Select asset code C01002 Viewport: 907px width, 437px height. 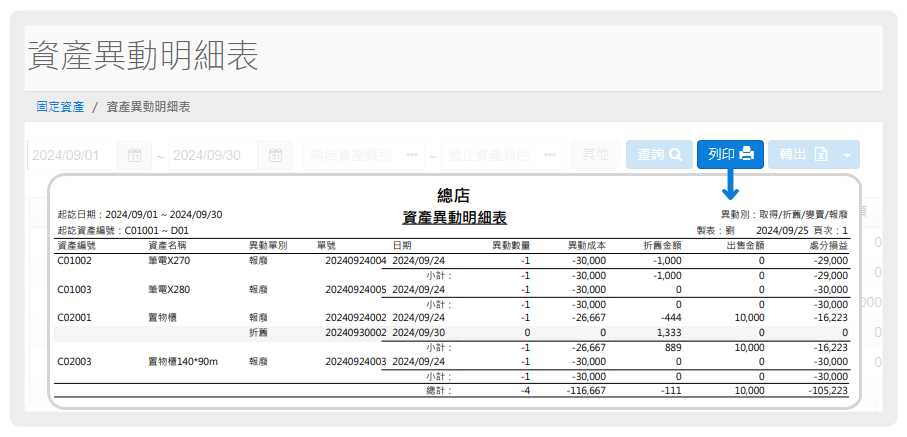[75, 260]
